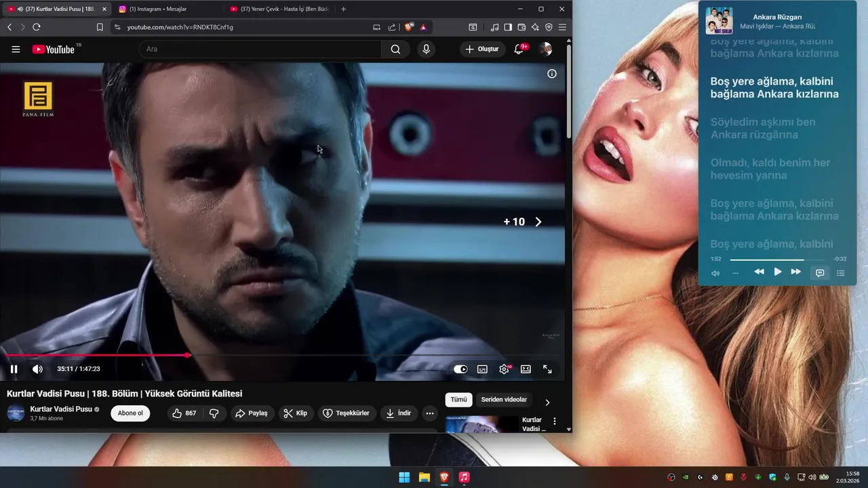Image resolution: width=868 pixels, height=488 pixels.
Task: Share the video via Paylaş button
Action: point(251,413)
